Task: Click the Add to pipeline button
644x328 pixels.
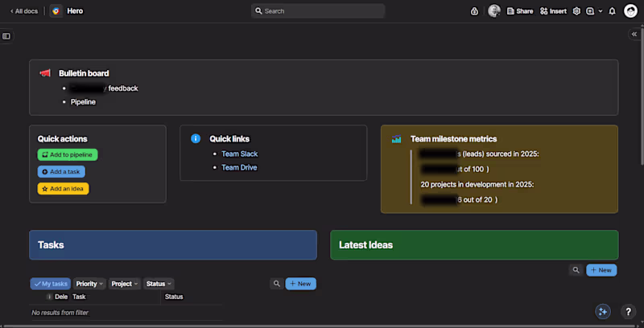Action: pyautogui.click(x=68, y=154)
